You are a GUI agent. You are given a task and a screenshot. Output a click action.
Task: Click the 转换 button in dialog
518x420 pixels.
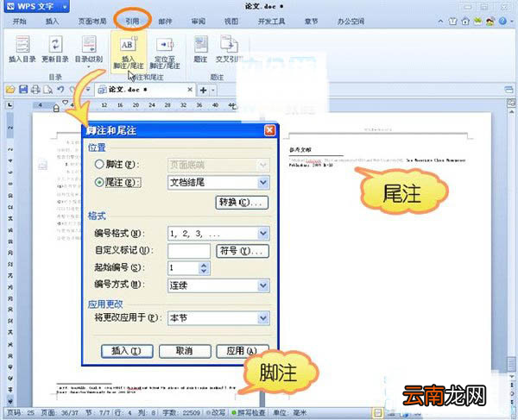click(242, 203)
